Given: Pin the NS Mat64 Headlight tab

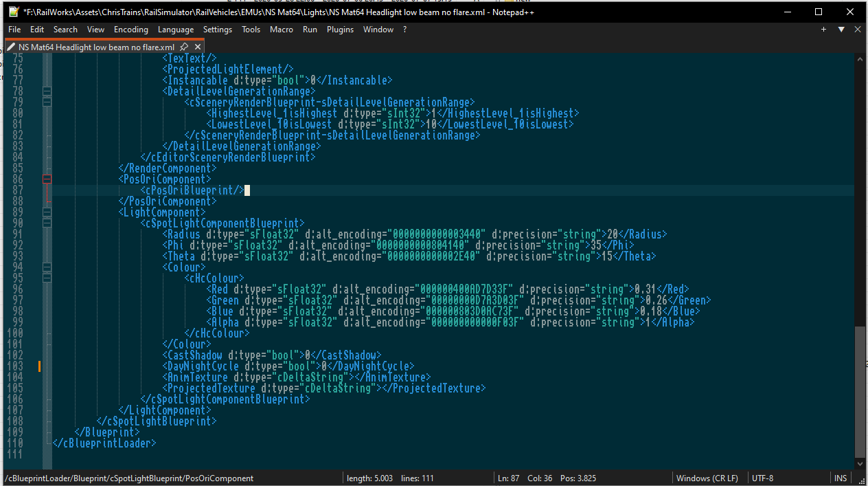Looking at the screenshot, I should pos(184,47).
